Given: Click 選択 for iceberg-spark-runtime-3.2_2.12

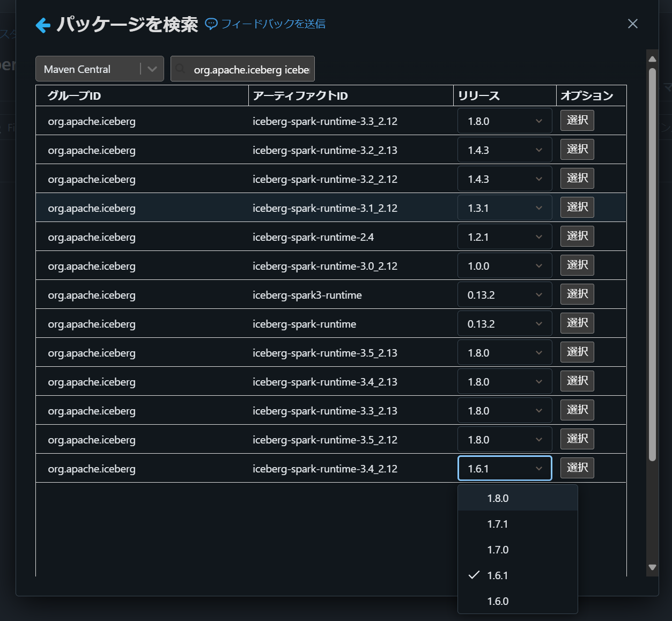Looking at the screenshot, I should pos(577,178).
